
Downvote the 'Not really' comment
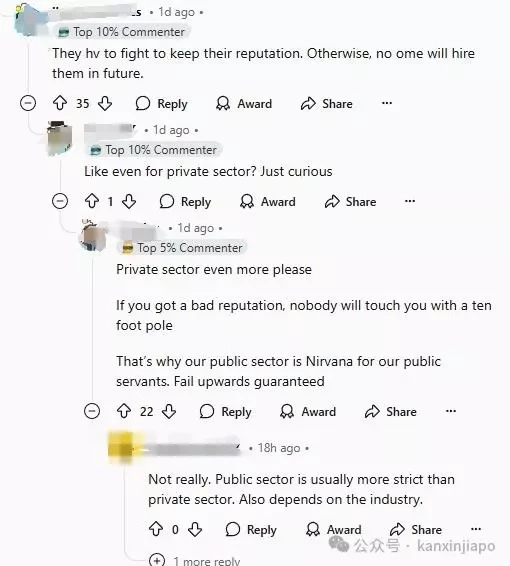coord(195,529)
